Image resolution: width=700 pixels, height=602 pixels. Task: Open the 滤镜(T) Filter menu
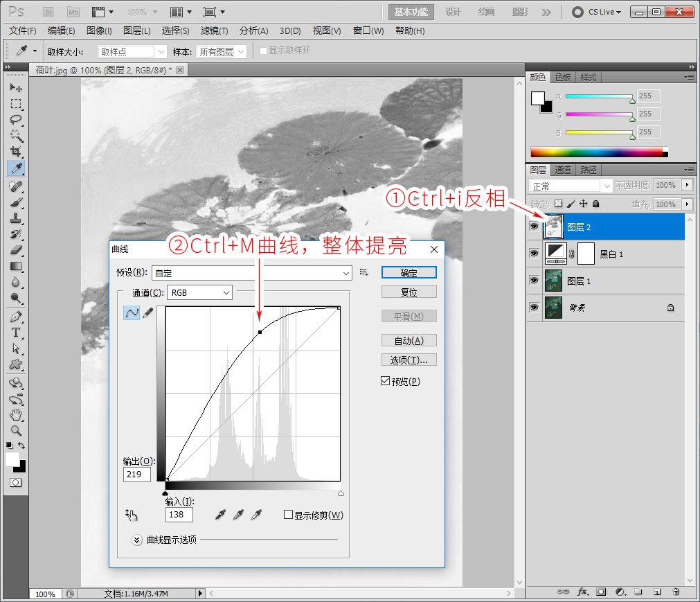point(214,30)
